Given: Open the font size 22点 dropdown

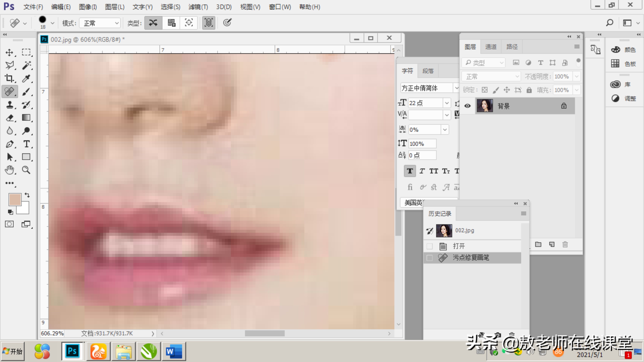Looking at the screenshot, I should (447, 103).
